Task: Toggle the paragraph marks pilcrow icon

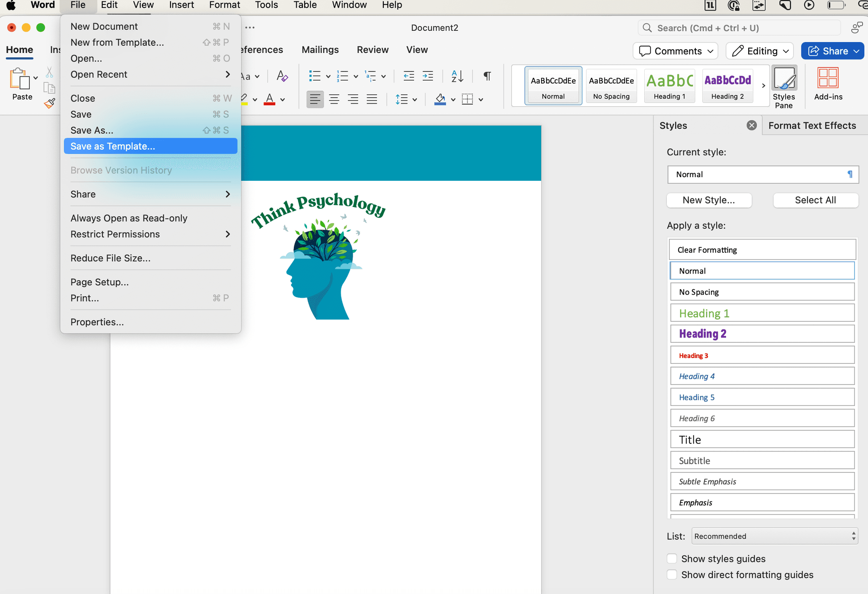Action: click(x=487, y=76)
